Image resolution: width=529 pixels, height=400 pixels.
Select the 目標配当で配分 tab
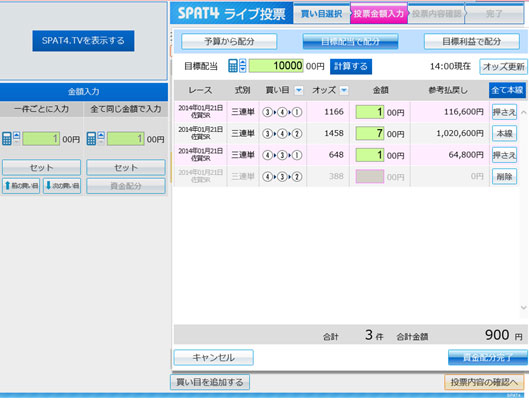(x=350, y=41)
